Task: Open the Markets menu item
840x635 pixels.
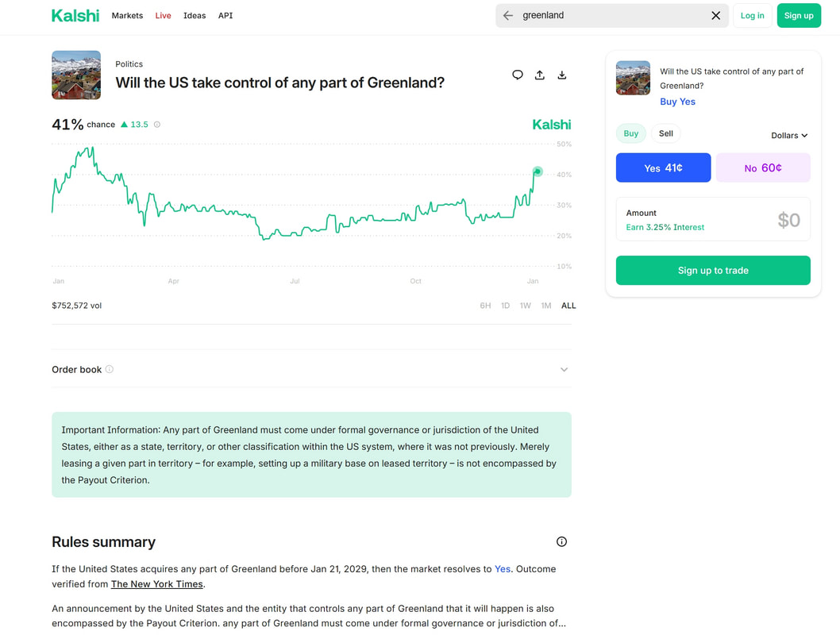Action: point(127,16)
